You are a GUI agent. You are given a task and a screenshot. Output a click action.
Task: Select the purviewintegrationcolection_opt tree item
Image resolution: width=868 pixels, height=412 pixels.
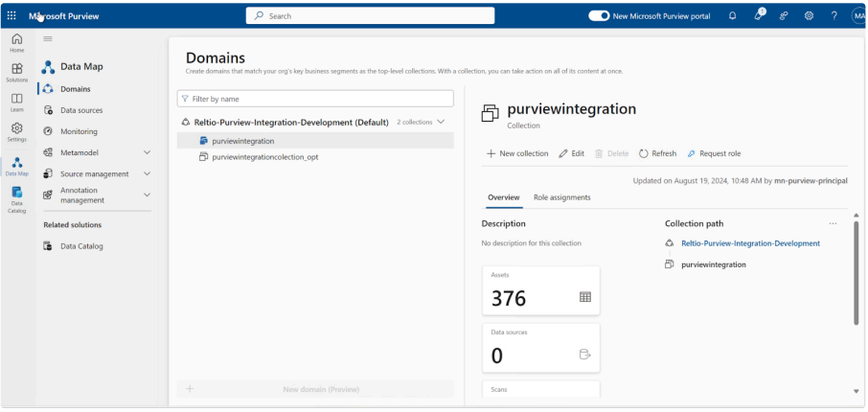point(264,157)
